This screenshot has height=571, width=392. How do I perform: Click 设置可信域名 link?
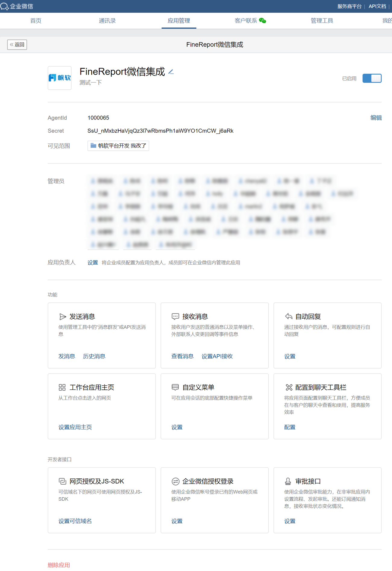(x=75, y=521)
